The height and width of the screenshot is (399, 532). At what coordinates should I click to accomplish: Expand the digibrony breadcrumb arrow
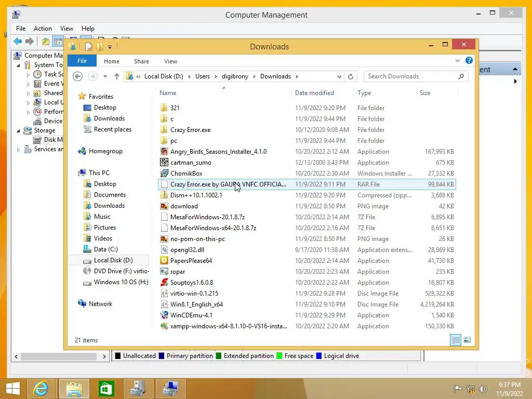click(254, 77)
